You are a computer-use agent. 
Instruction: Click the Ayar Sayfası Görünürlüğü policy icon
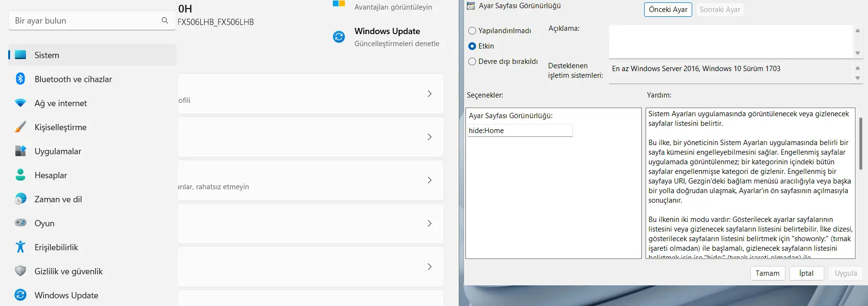click(471, 6)
